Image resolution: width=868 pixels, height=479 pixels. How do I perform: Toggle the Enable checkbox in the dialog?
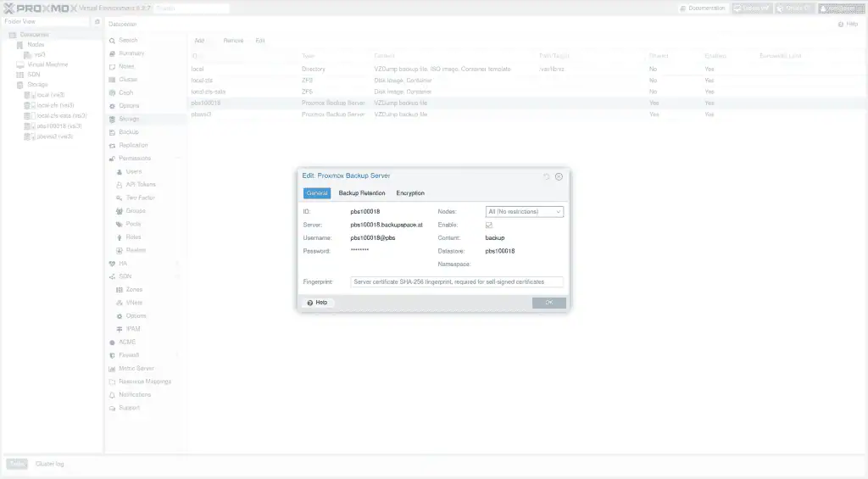click(489, 226)
